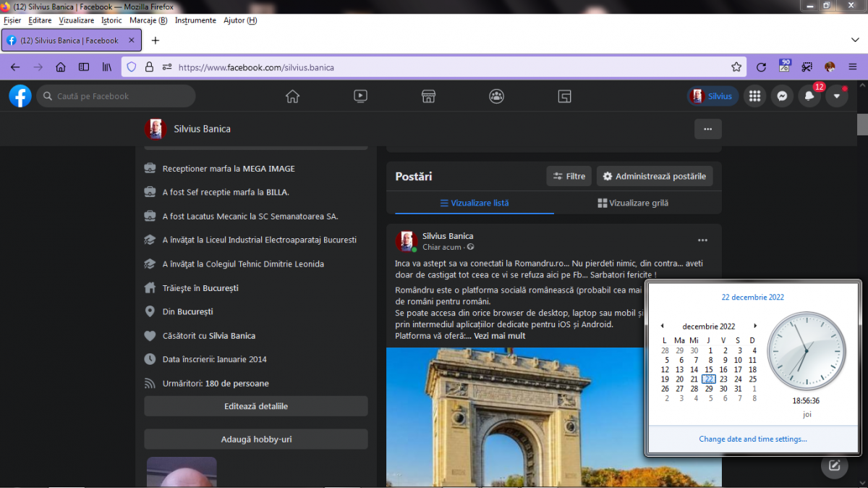868x488 pixels.
Task: Open the Facebook Watch video icon
Action: [x=360, y=96]
